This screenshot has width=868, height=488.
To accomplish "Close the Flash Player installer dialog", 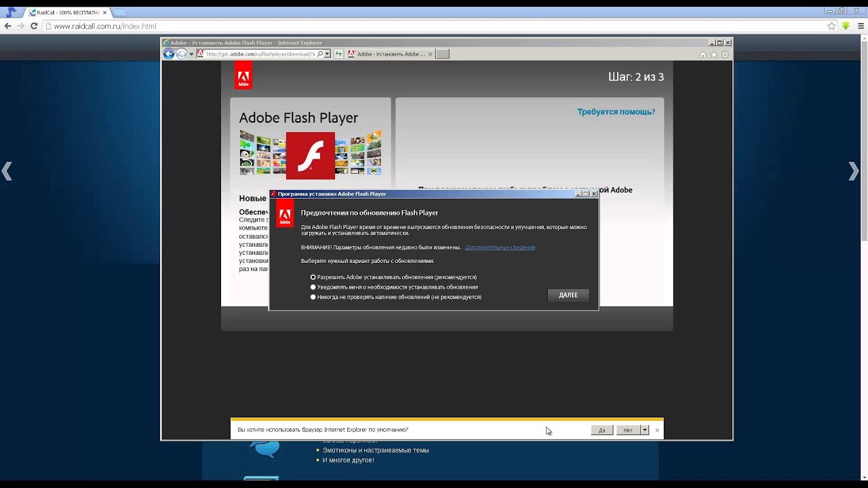I will [x=594, y=194].
